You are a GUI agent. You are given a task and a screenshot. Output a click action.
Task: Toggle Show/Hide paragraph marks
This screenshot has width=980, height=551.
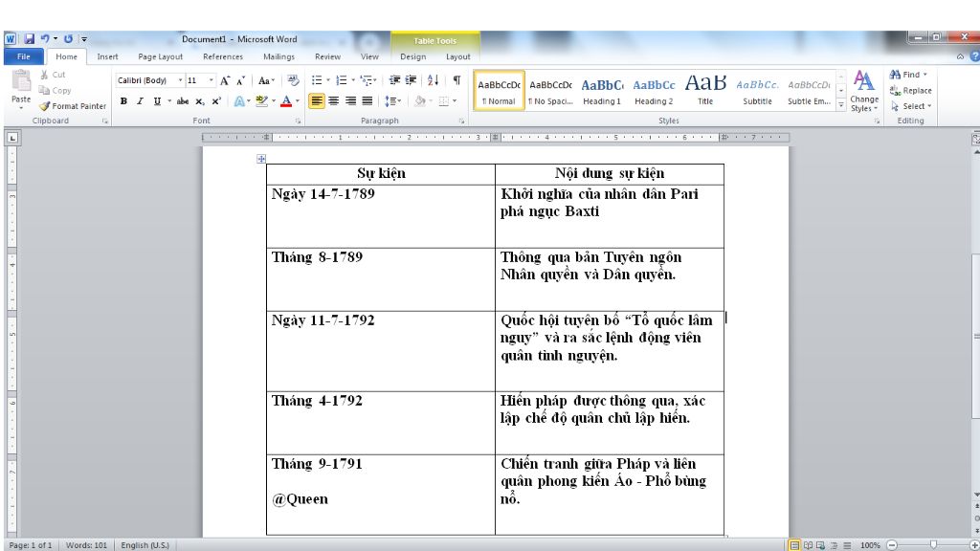(x=457, y=80)
